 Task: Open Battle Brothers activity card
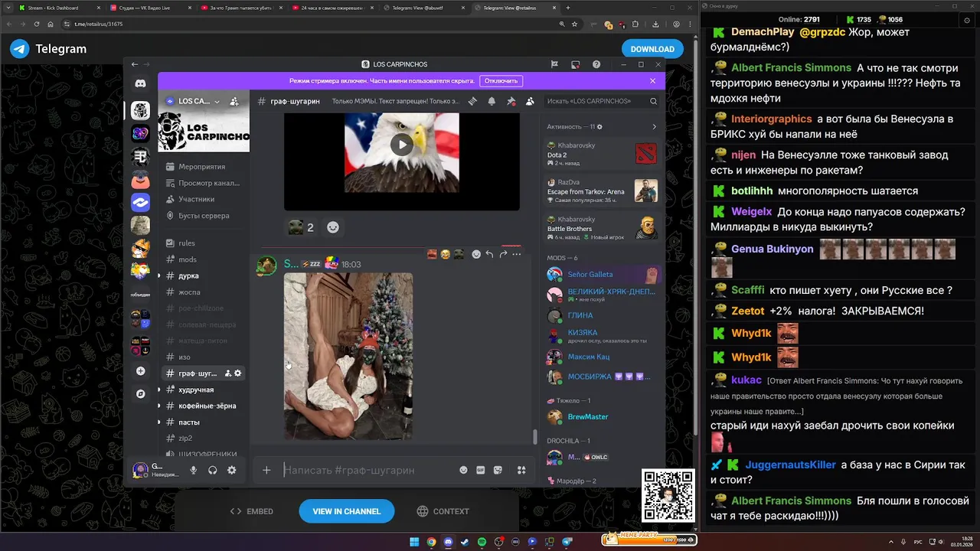click(602, 227)
